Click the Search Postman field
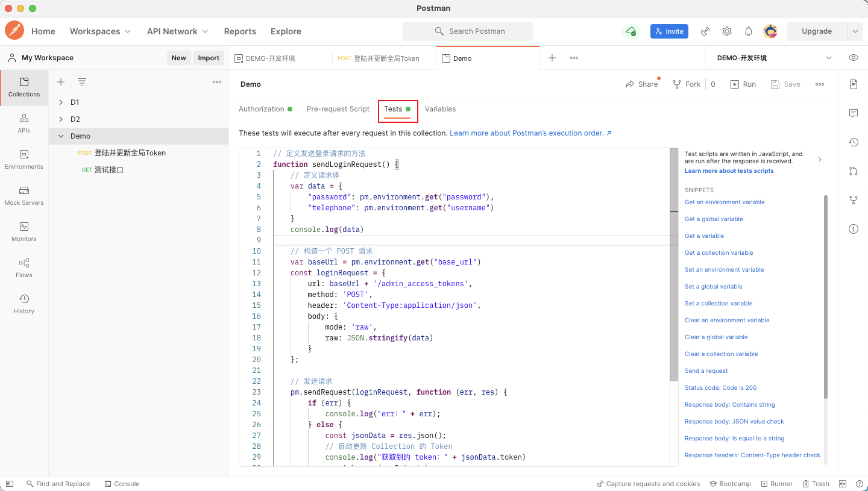 pyautogui.click(x=468, y=31)
